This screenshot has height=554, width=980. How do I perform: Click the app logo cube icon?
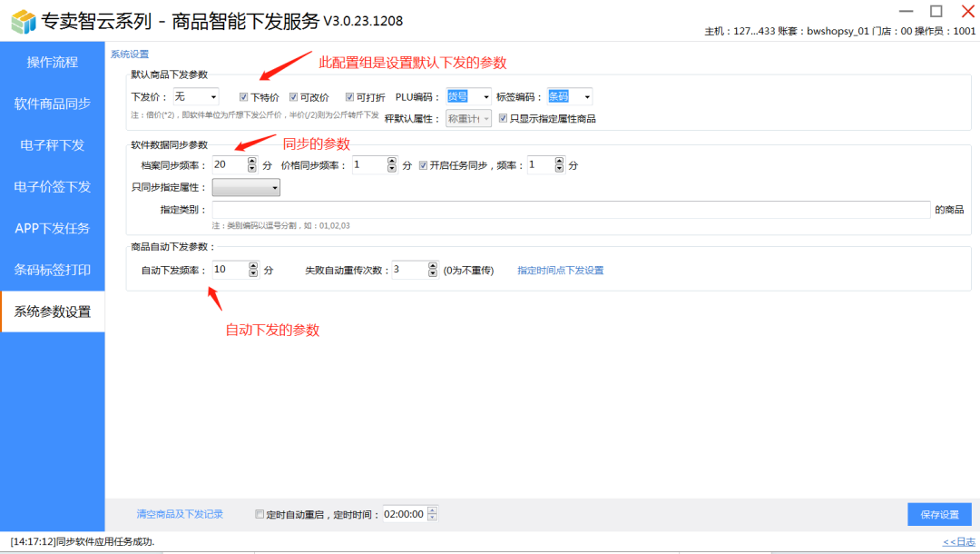point(23,21)
